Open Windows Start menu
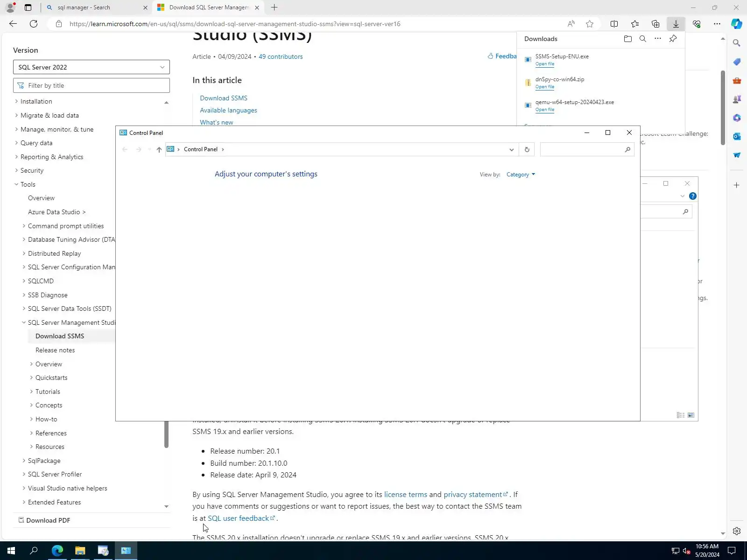The height and width of the screenshot is (560, 747). (x=11, y=551)
